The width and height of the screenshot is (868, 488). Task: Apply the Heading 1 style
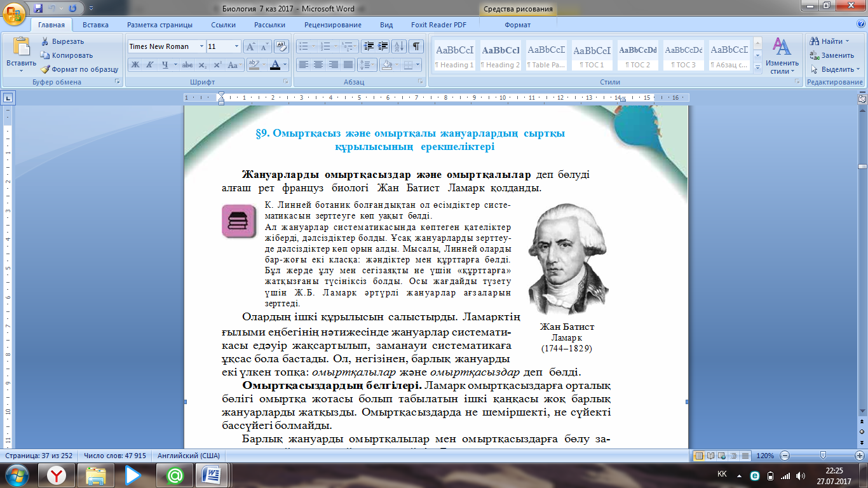454,56
